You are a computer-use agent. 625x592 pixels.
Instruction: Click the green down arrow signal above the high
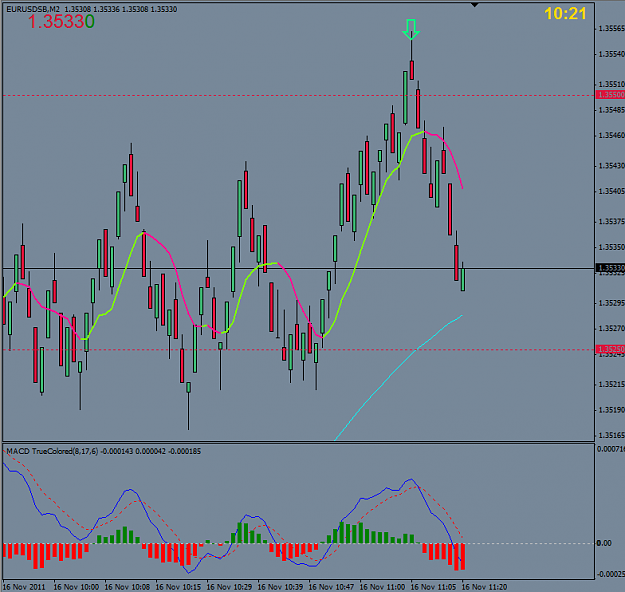coord(411,29)
